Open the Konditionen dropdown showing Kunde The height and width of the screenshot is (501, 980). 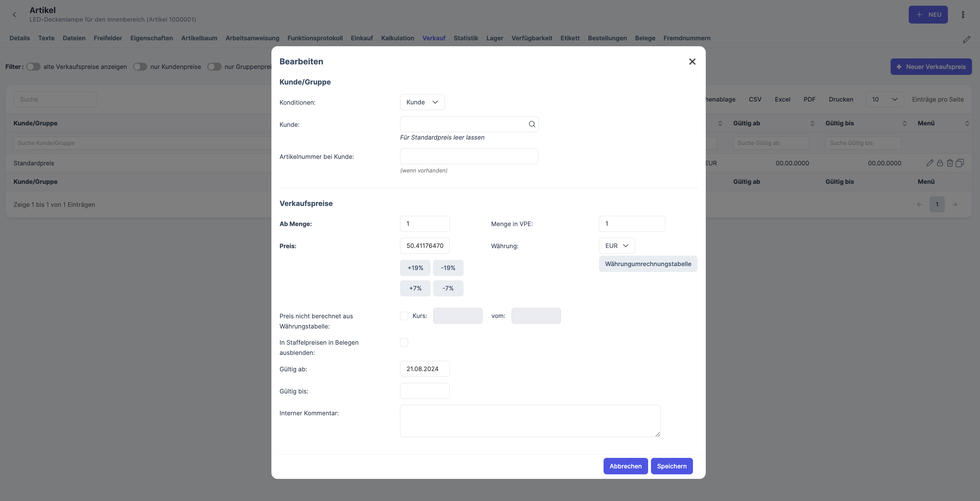pyautogui.click(x=422, y=102)
